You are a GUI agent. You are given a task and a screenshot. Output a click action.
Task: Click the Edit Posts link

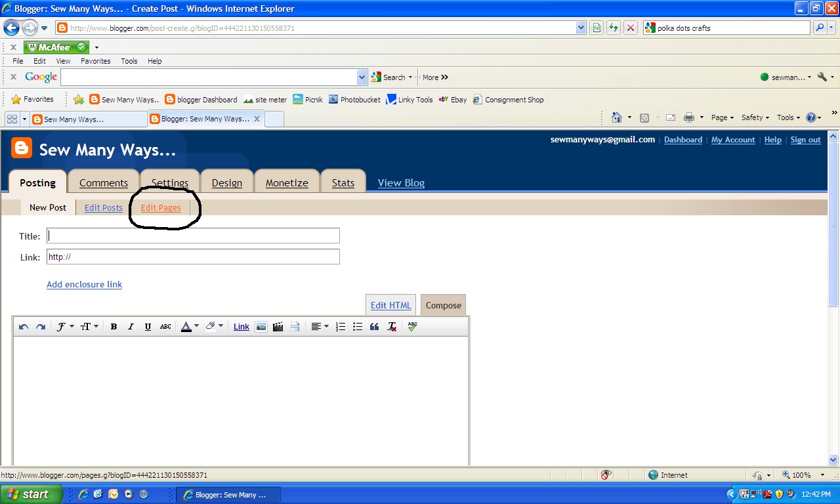coord(104,207)
